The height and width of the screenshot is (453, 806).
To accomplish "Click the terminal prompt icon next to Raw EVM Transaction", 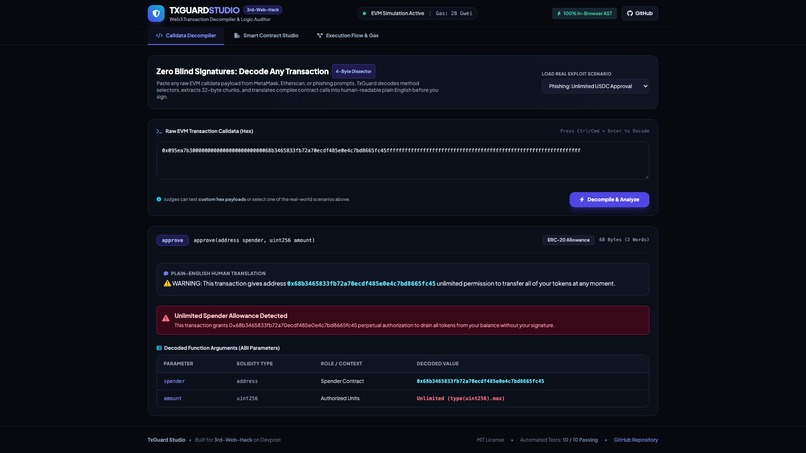I will tap(159, 131).
